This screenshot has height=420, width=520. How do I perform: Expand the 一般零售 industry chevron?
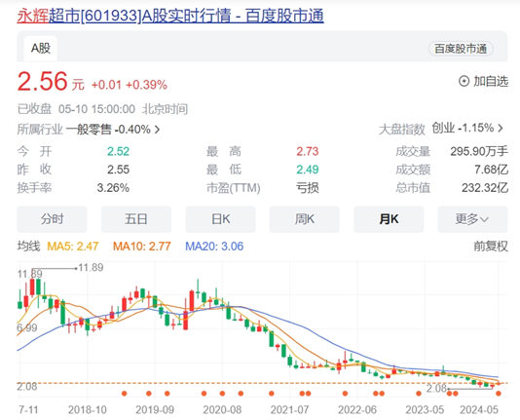click(157, 130)
